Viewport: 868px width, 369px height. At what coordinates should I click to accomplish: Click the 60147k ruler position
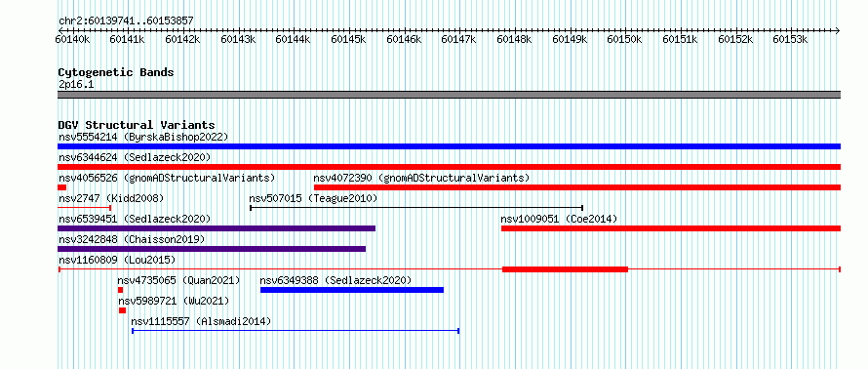click(x=459, y=39)
